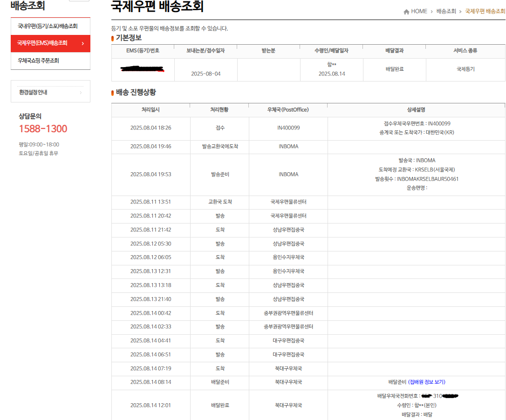
Task: Click the orange bullet beside 기본정보
Action: click(x=112, y=38)
